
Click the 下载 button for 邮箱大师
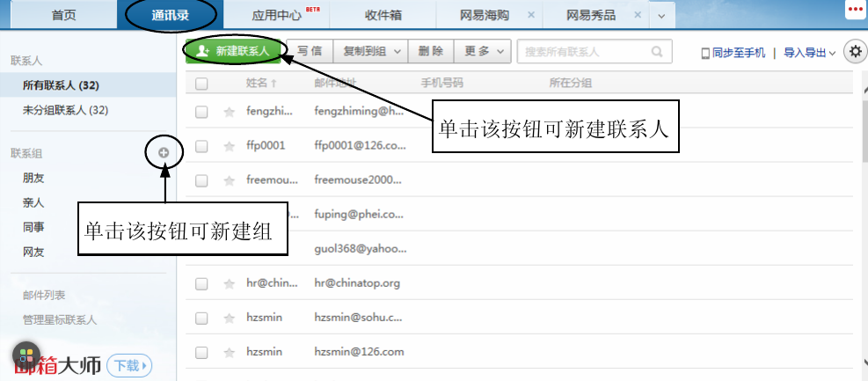[129, 365]
